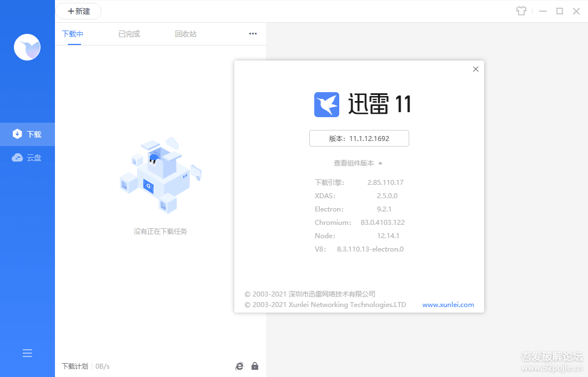The height and width of the screenshot is (377, 588).
Task: Click the +新建 new task button
Action: 79,11
